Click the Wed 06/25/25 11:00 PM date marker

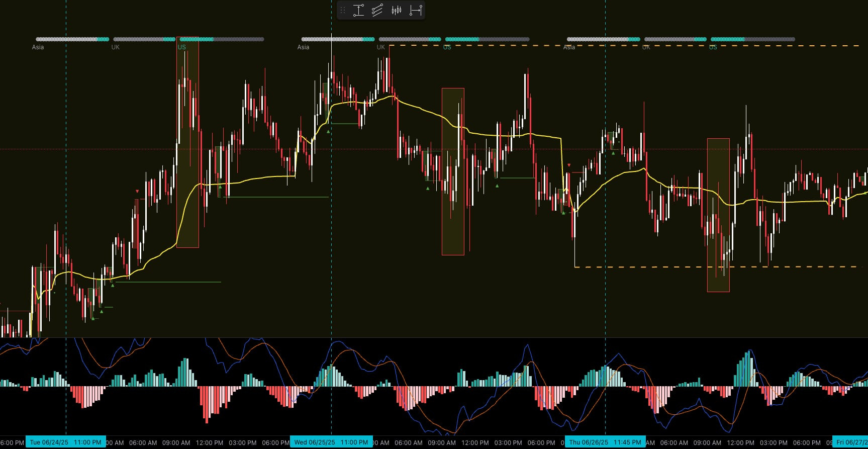click(331, 442)
